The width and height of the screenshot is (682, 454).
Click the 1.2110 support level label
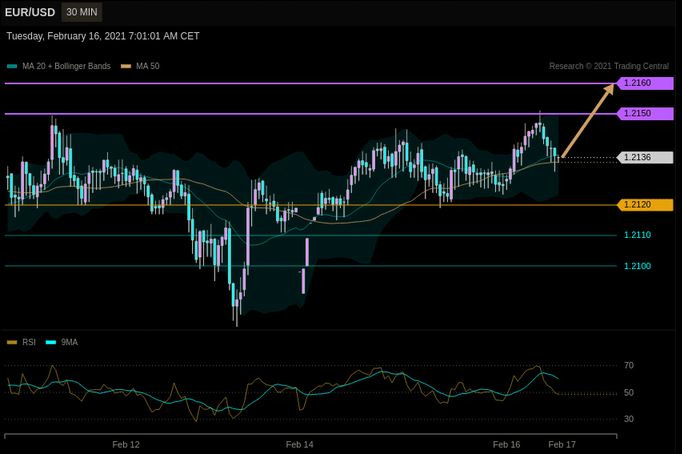coord(637,235)
